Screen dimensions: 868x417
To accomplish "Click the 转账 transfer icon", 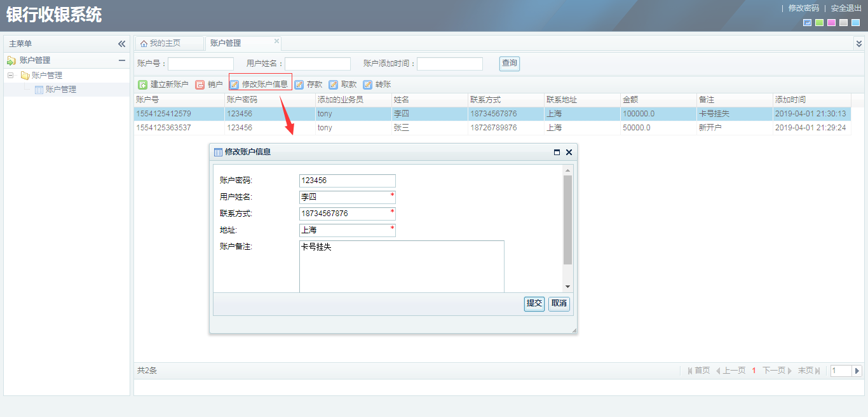I will (x=368, y=85).
